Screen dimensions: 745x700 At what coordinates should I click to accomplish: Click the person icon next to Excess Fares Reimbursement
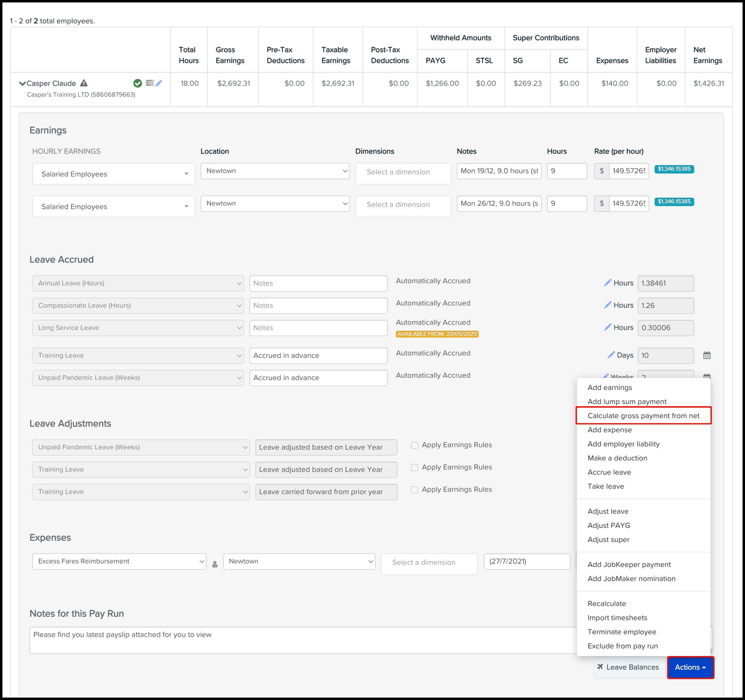point(215,563)
